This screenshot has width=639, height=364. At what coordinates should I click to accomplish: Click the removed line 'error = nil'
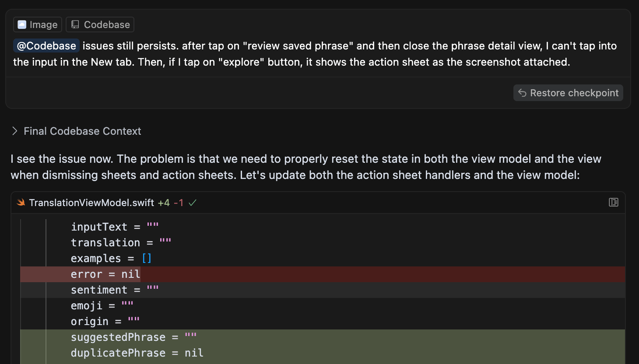[x=323, y=274]
